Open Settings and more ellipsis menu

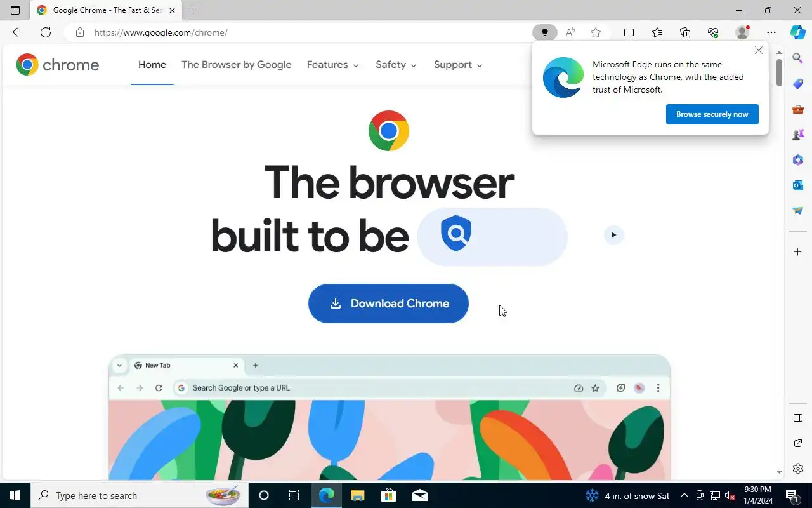point(771,32)
